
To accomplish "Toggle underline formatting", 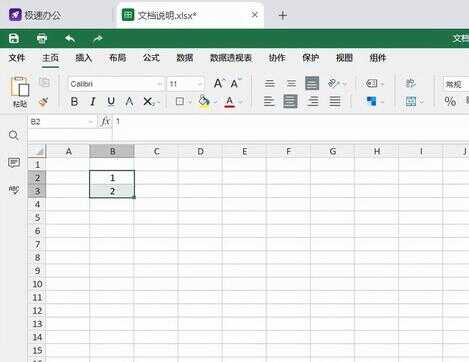I will click(111, 101).
